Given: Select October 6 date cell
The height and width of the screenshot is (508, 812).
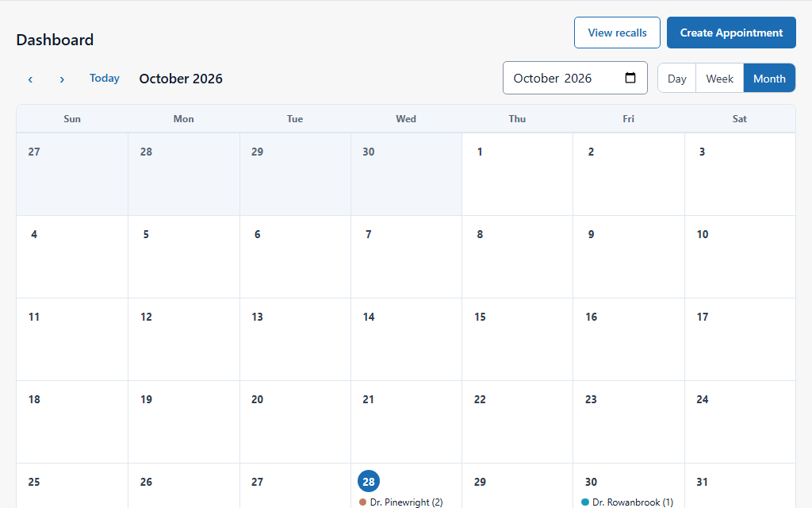Looking at the screenshot, I should coord(295,256).
